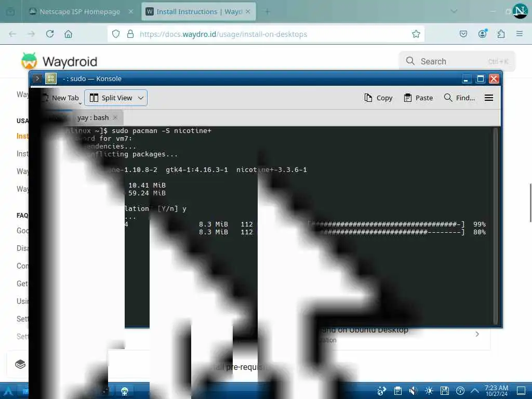
Task: Click the Konsole title bar arrow button
Action: [37, 79]
